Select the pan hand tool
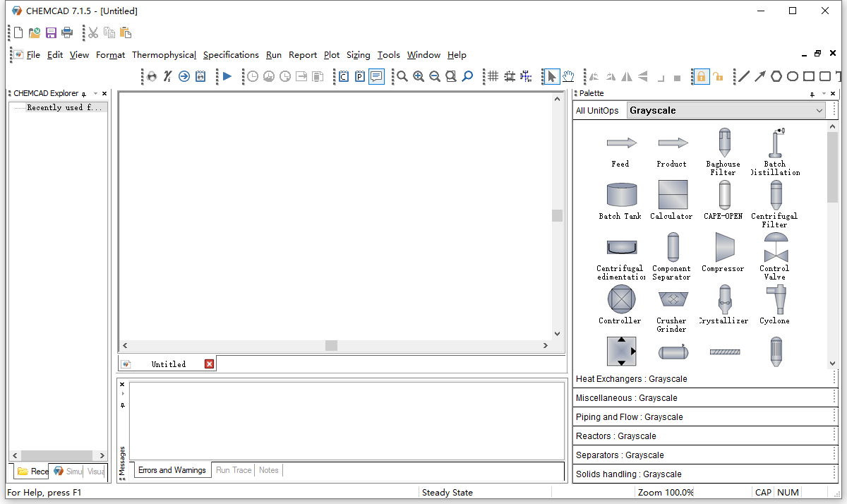 click(568, 76)
